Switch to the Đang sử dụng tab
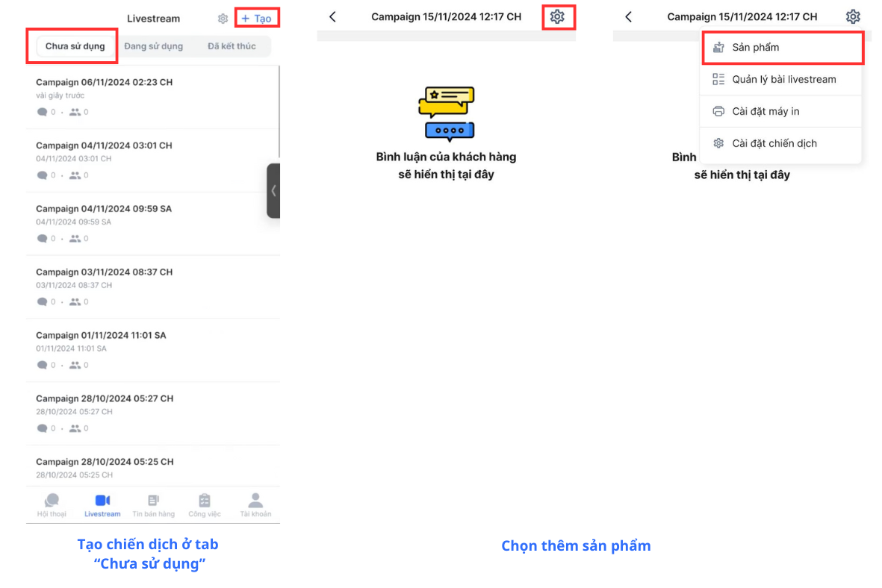 coord(154,46)
